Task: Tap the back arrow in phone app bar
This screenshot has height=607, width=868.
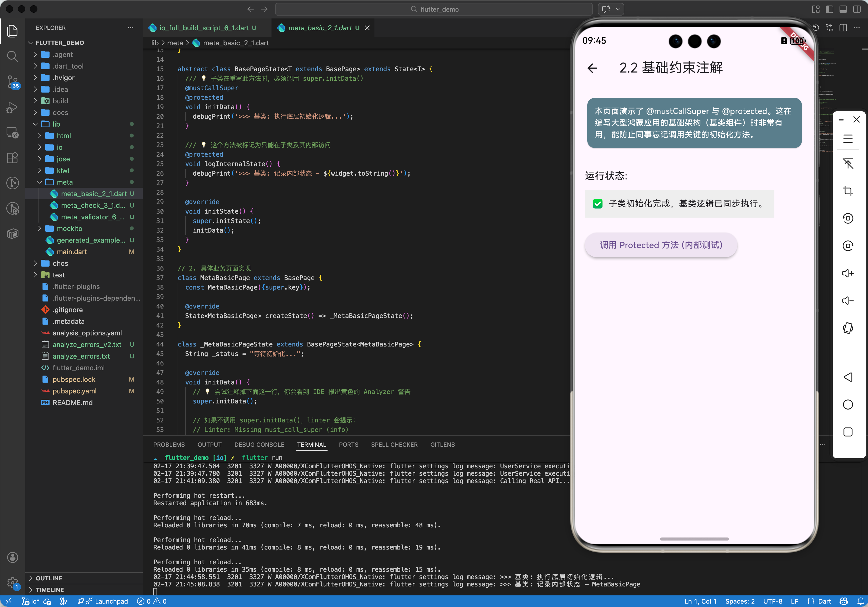Action: click(592, 68)
